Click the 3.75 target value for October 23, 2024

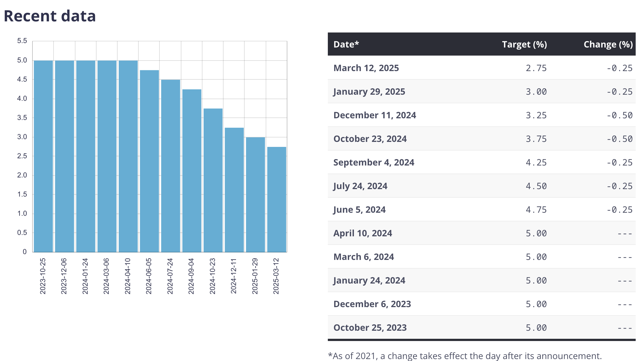click(x=536, y=139)
